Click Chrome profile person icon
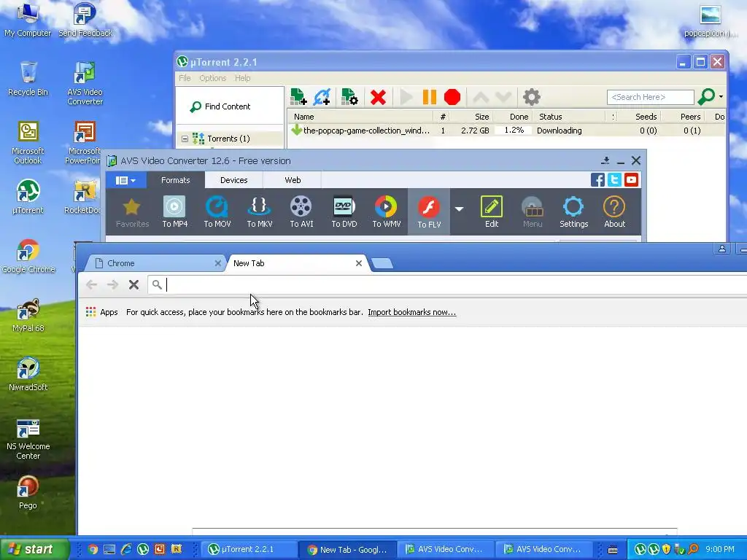The height and width of the screenshot is (560, 747). 722,249
